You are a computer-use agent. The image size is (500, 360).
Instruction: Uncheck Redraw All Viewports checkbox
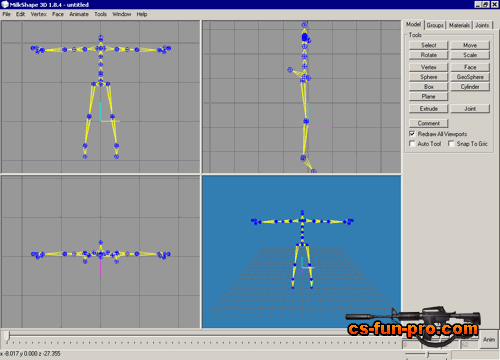pos(412,134)
